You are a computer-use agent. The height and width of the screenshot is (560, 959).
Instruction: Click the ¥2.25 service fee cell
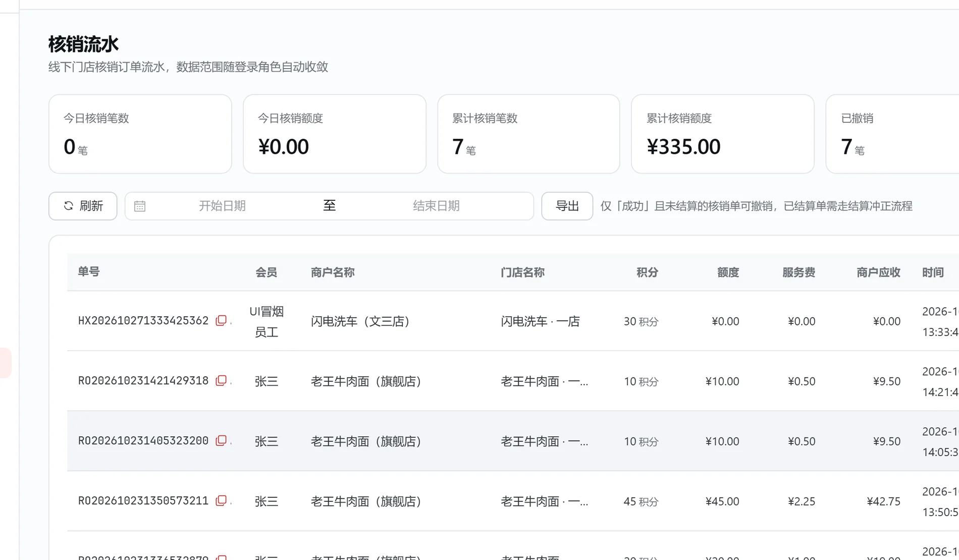[802, 501]
